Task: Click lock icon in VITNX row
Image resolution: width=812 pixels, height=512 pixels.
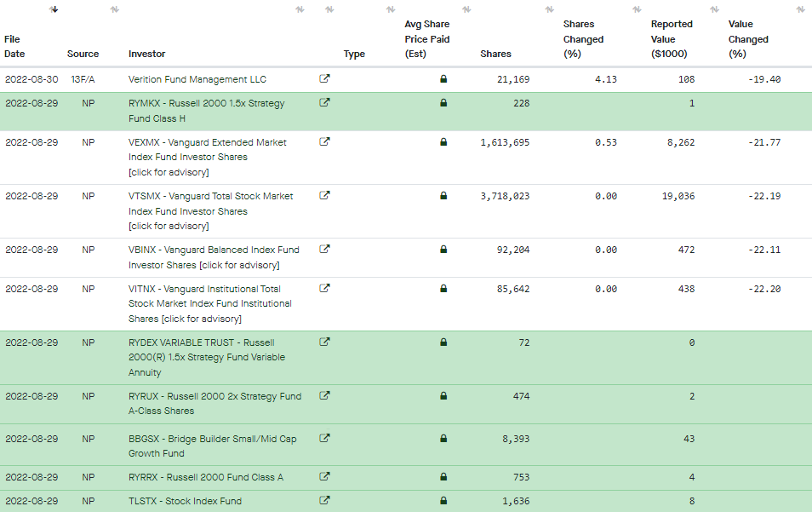Action: 443,288
